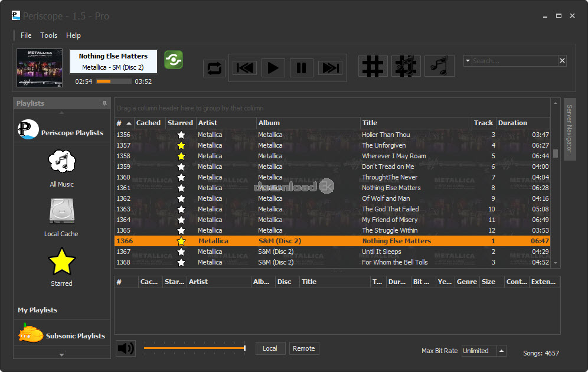Image resolution: width=588 pixels, height=372 pixels.
Task: Toggle star for Until It Sleeps
Action: [x=181, y=252]
